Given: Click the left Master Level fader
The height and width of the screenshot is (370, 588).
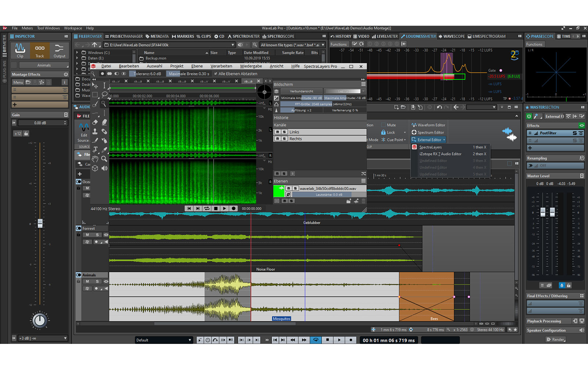Looking at the screenshot, I should (543, 212).
